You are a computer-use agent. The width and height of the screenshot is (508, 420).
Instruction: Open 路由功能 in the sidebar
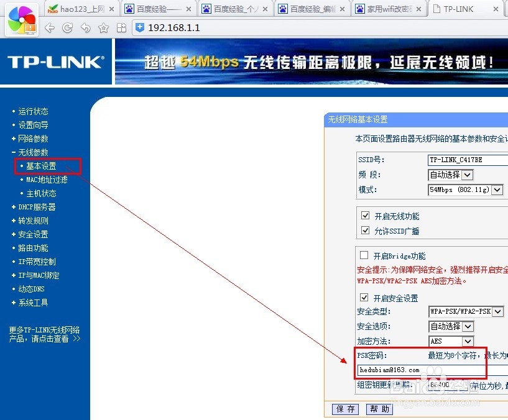click(x=33, y=248)
